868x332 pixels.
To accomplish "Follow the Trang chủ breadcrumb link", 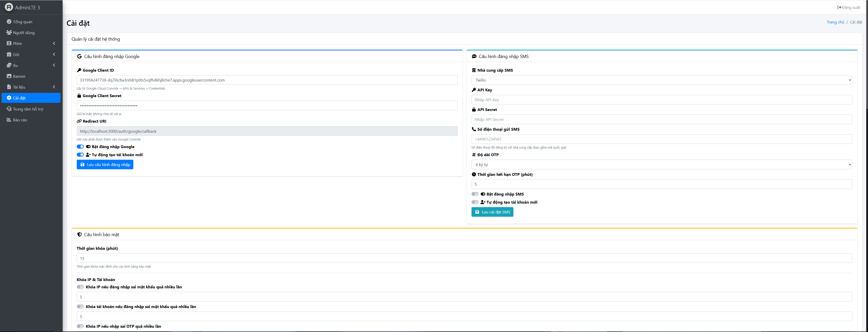I will (x=835, y=22).
